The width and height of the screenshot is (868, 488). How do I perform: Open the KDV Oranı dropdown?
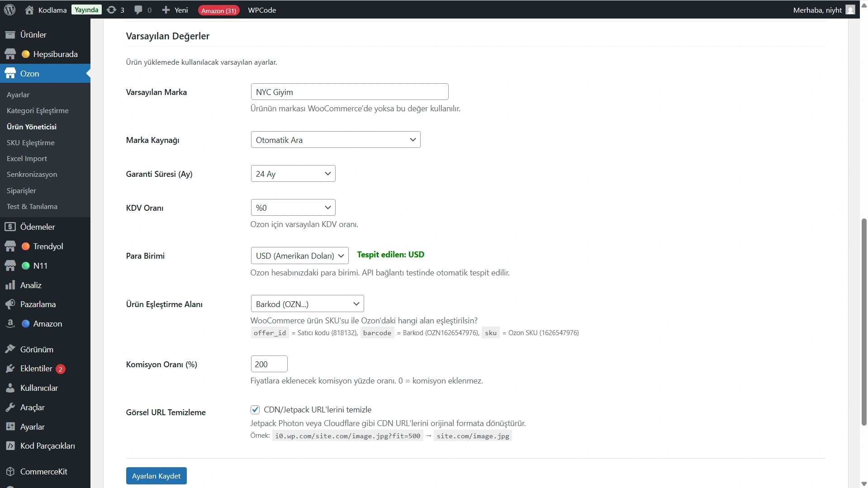(293, 208)
